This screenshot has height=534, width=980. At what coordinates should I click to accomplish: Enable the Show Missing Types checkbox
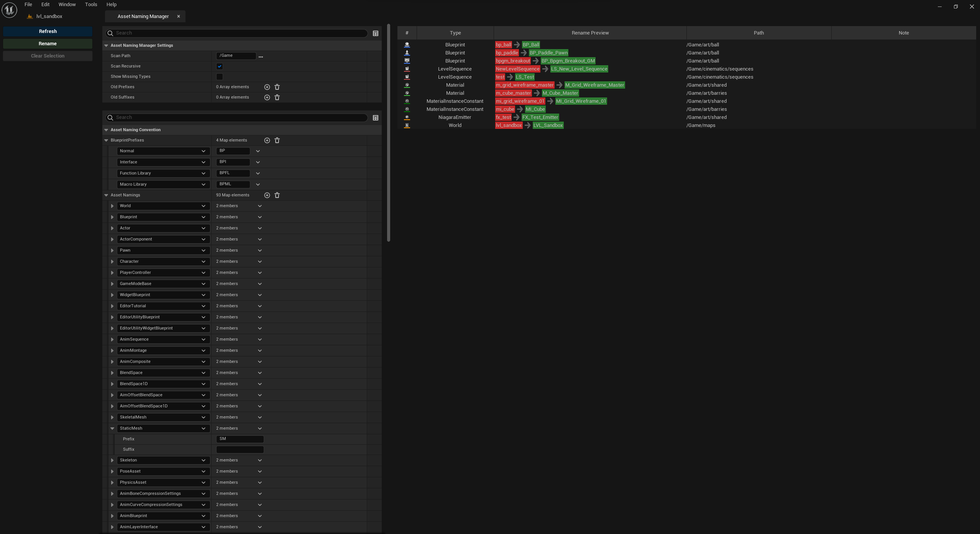[x=220, y=77]
